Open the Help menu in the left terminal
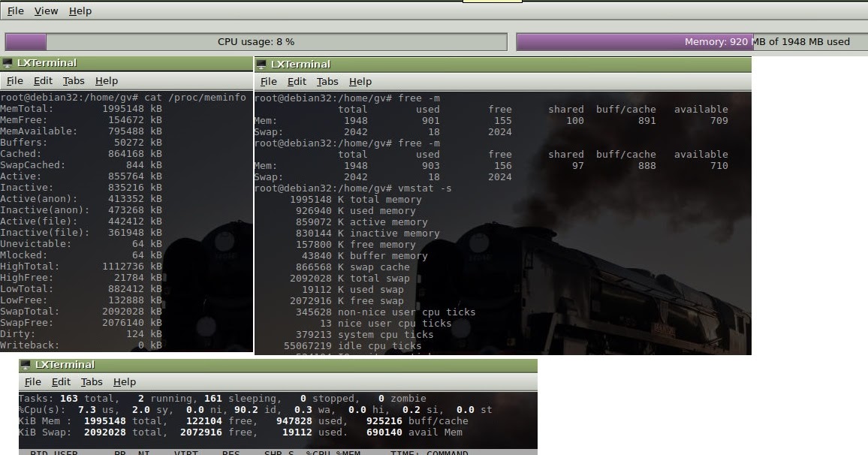Screen dimensions: 868x455 [x=107, y=80]
